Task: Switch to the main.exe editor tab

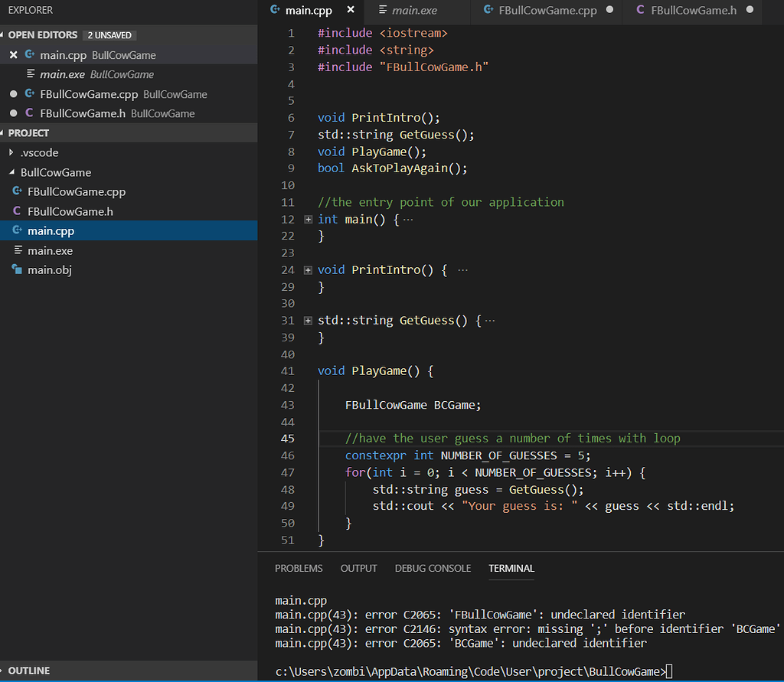Action: click(413, 10)
